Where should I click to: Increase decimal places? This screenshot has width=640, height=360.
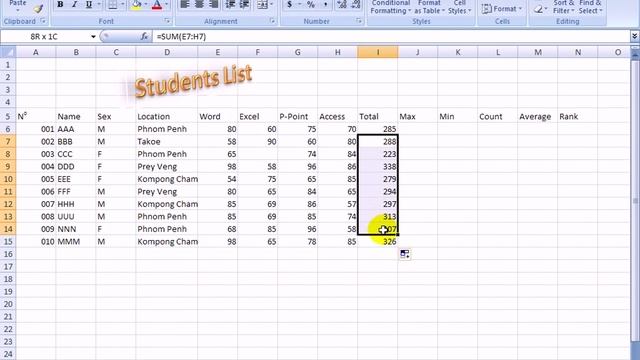click(x=342, y=4)
